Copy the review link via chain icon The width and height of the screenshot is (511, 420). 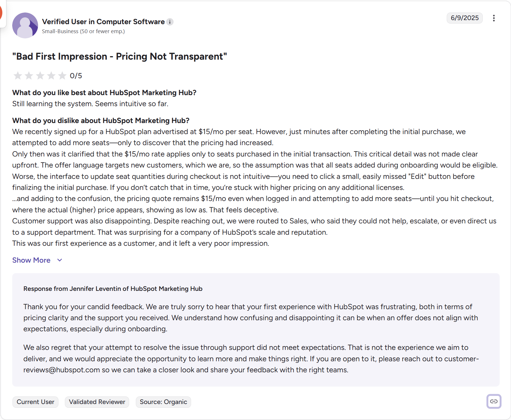coord(494,401)
